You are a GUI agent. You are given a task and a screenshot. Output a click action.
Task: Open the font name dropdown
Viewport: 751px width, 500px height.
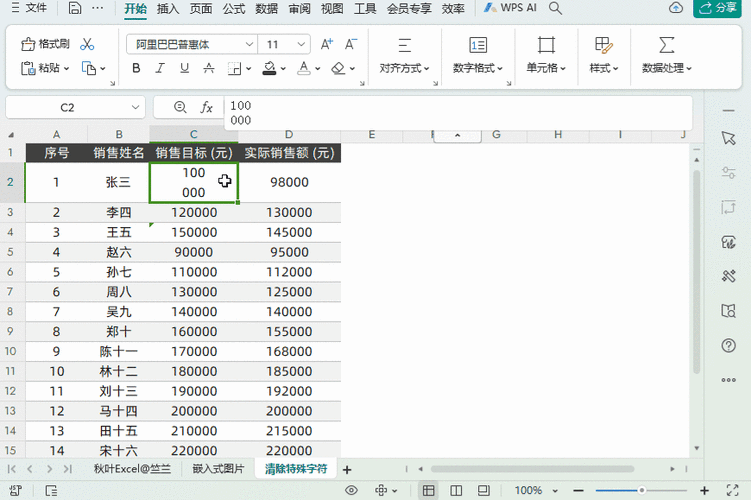coord(249,44)
